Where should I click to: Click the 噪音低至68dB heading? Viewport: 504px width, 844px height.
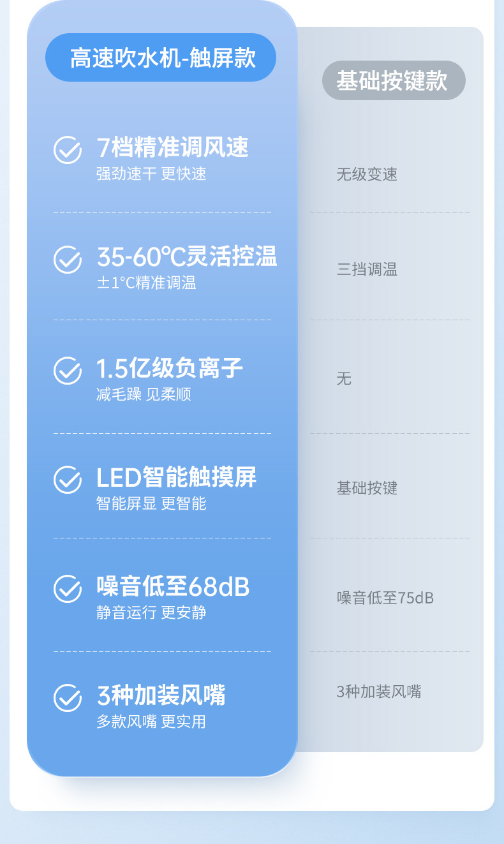(x=173, y=586)
